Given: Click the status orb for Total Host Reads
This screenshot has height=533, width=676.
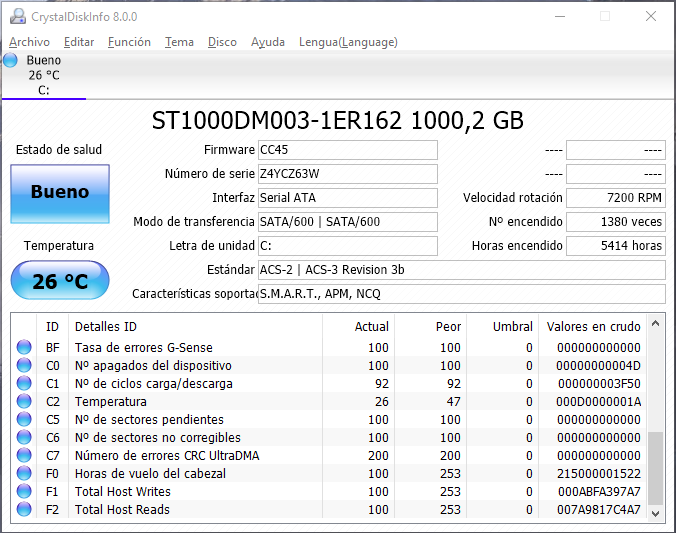Looking at the screenshot, I should (x=24, y=510).
